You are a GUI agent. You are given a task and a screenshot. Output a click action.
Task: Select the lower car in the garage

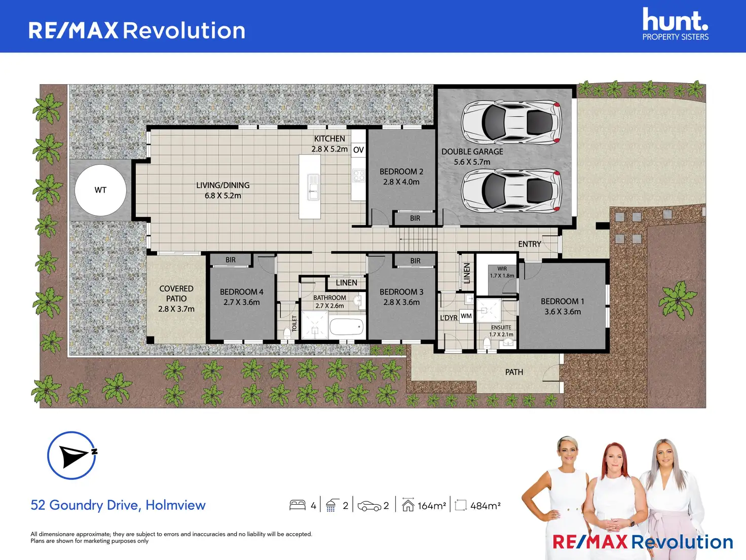click(511, 191)
